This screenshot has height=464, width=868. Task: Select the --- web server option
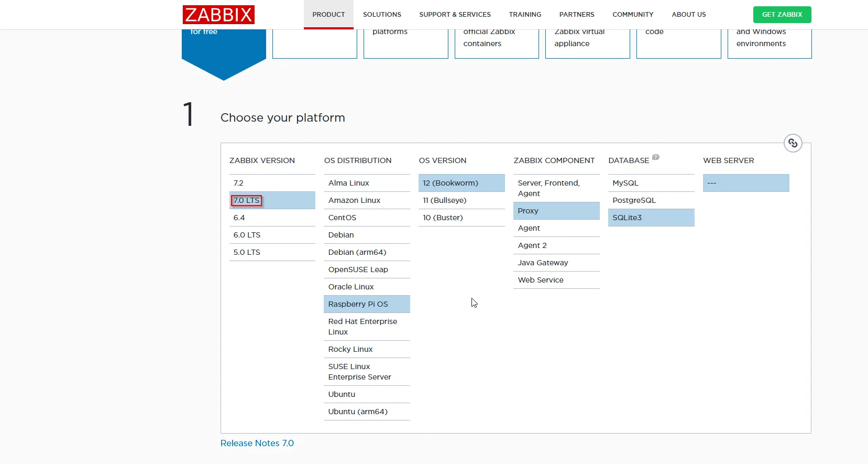coord(746,183)
